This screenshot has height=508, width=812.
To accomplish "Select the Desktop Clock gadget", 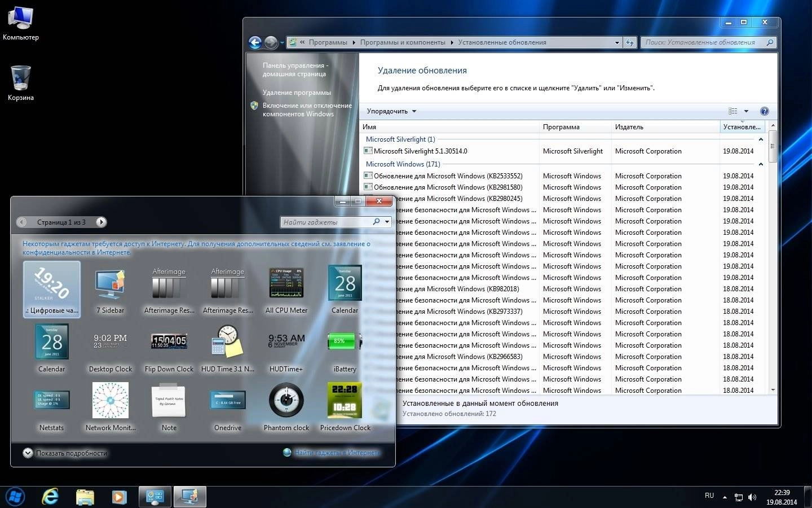I will [x=110, y=348].
